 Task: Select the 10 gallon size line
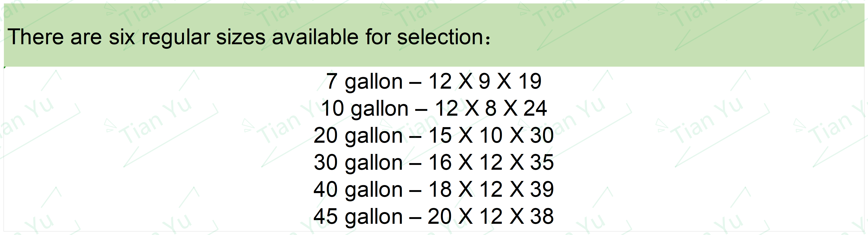(434, 109)
